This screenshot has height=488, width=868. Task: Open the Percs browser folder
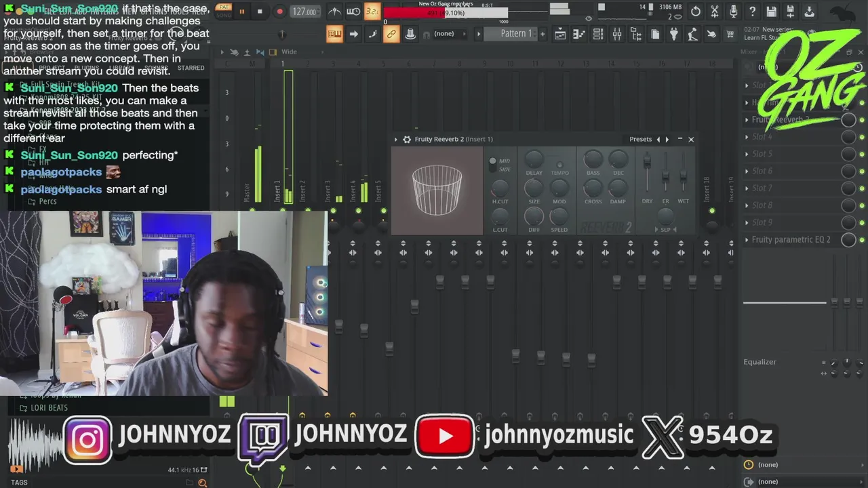47,201
